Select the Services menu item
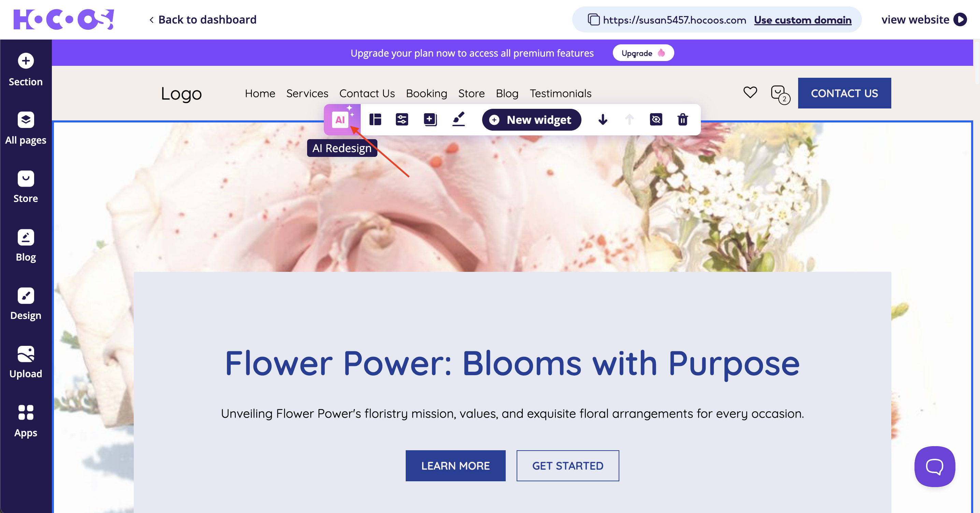This screenshot has height=513, width=980. pyautogui.click(x=307, y=93)
